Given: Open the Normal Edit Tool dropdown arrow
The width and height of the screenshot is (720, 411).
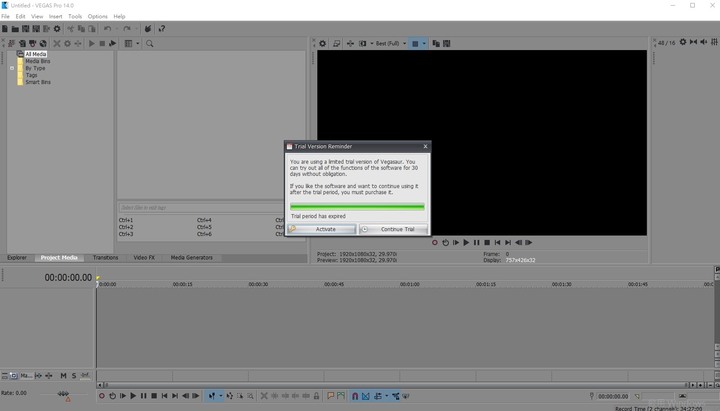Looking at the screenshot, I should pos(220,396).
